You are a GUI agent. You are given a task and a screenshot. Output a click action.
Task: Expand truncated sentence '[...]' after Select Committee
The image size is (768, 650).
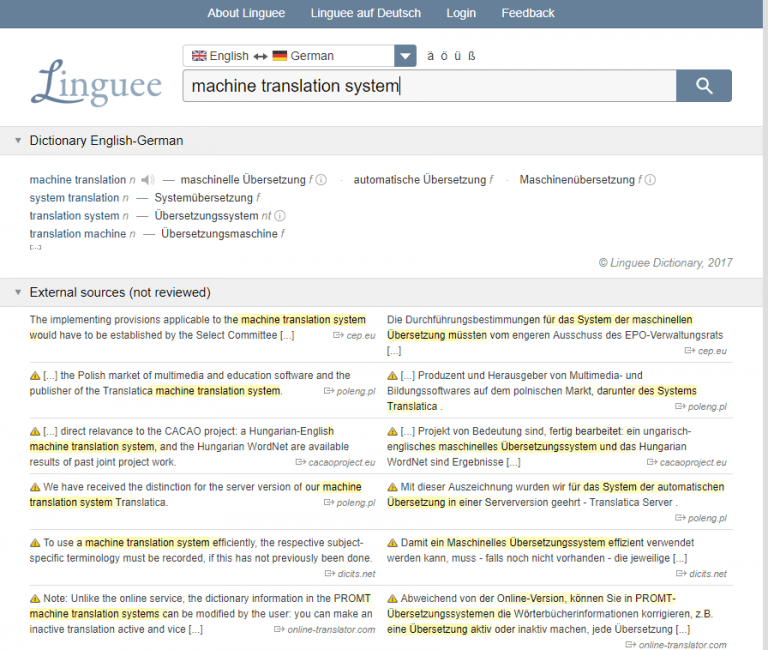[x=287, y=336]
